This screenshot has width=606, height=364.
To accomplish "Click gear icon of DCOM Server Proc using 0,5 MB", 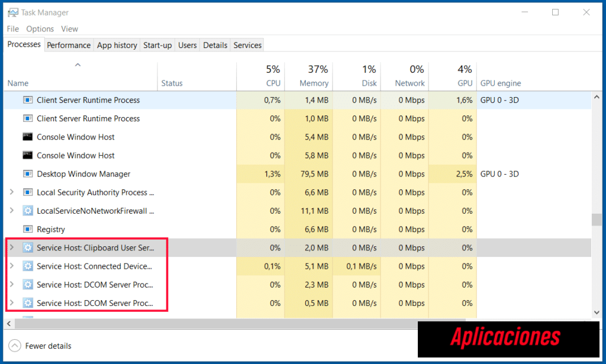I will point(27,303).
